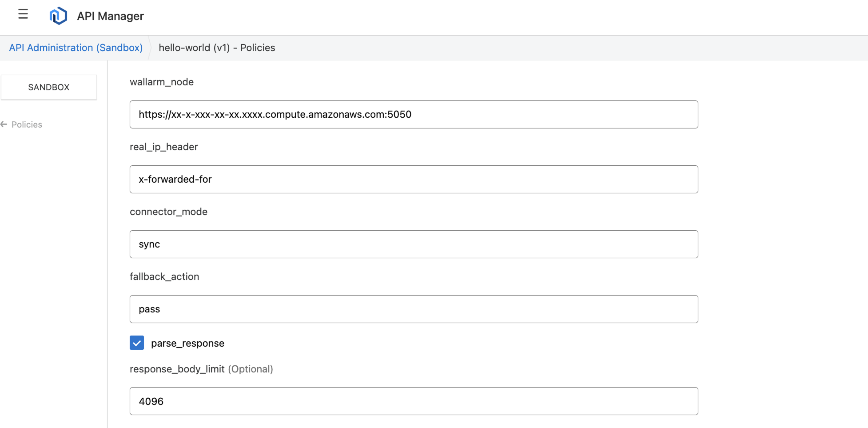Focus the fallback_action field showing pass
This screenshot has height=428, width=868.
[x=414, y=309]
